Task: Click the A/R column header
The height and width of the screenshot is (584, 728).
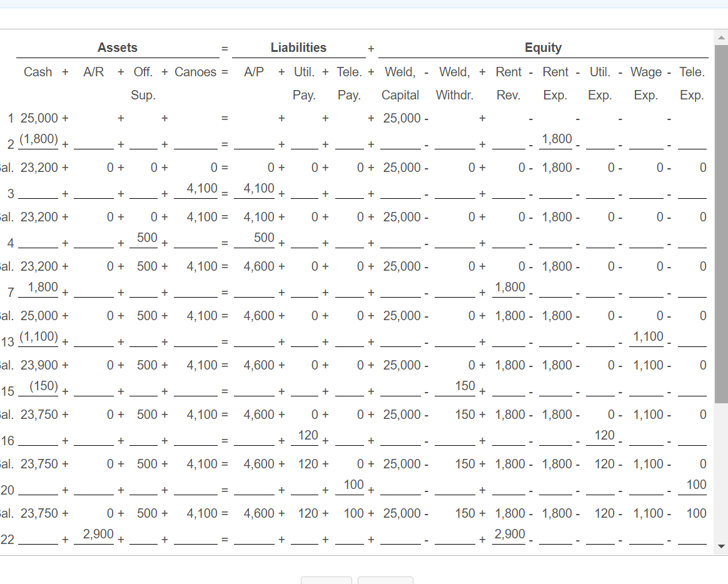Action: point(93,72)
